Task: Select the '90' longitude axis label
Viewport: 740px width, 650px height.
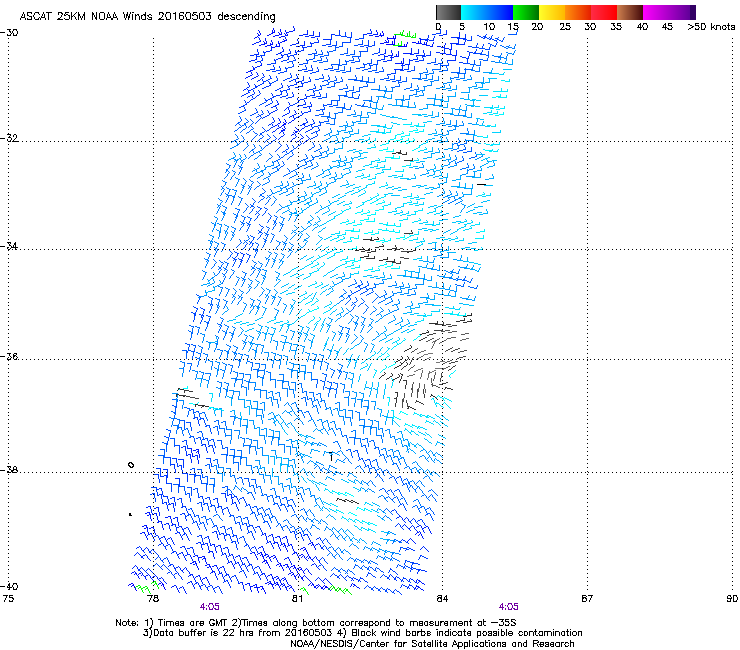Action: (x=732, y=599)
